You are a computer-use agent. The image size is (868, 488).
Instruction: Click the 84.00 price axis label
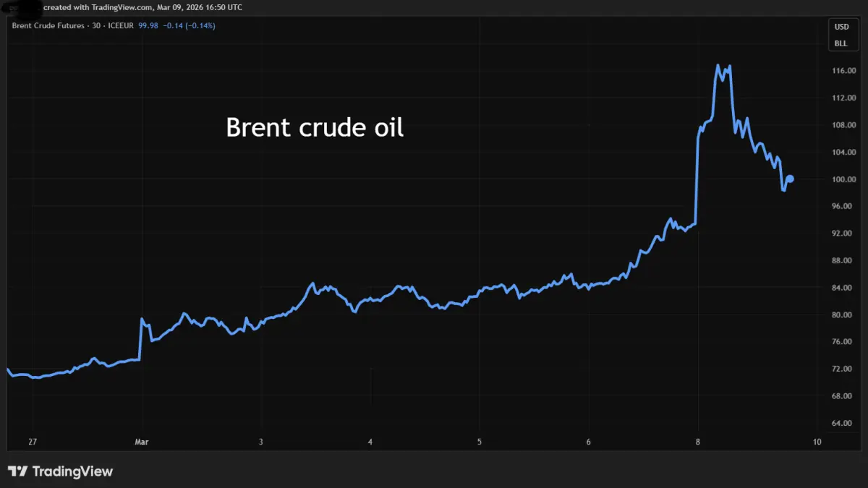[844, 288]
